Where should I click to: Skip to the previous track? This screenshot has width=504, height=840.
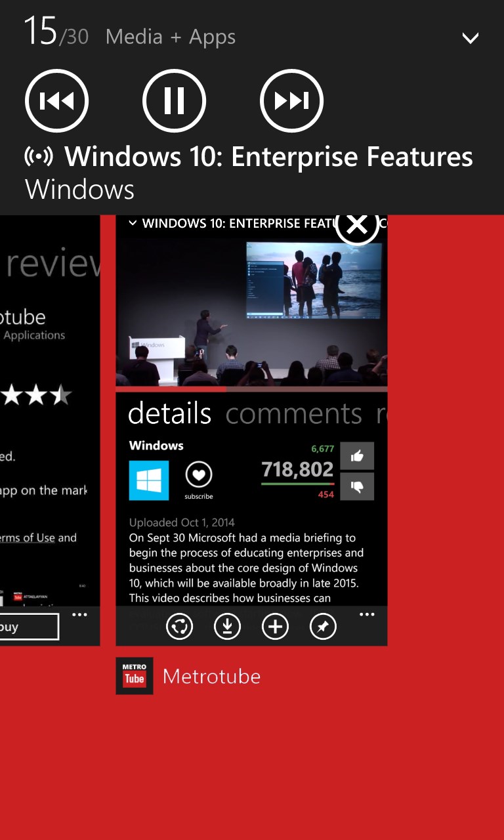click(x=56, y=101)
